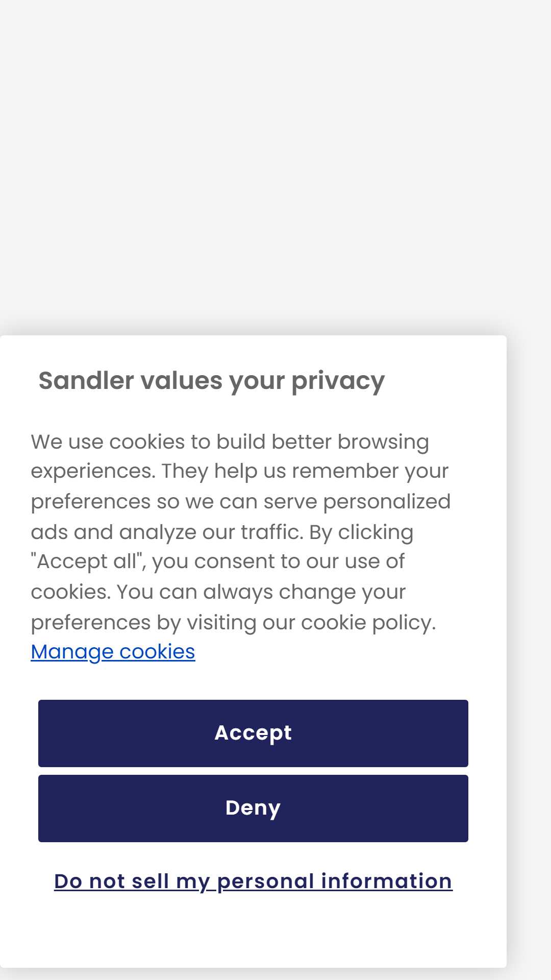Click the Accept button
Screen dimensions: 551x980
pos(253,733)
